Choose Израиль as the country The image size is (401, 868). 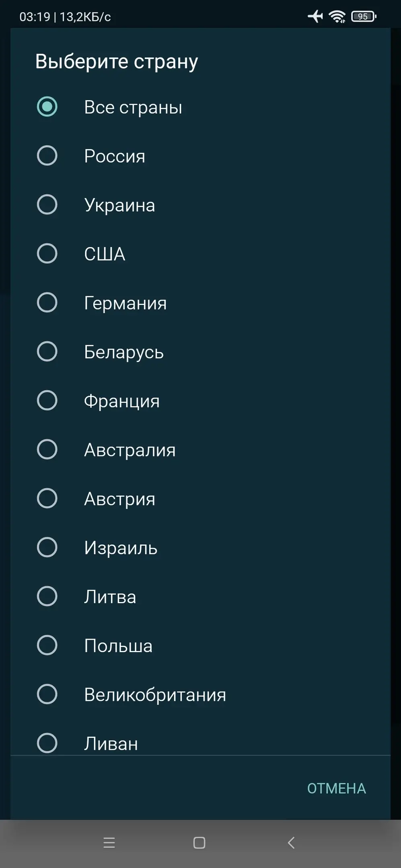tap(47, 547)
